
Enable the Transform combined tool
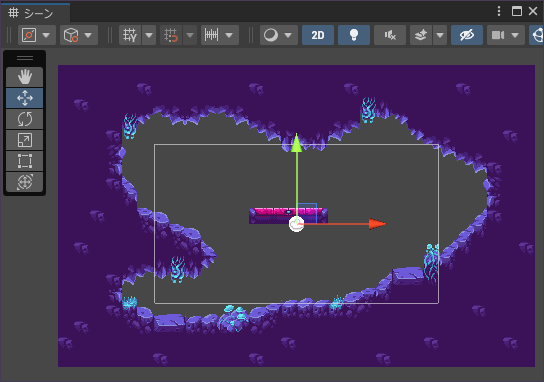click(x=25, y=182)
